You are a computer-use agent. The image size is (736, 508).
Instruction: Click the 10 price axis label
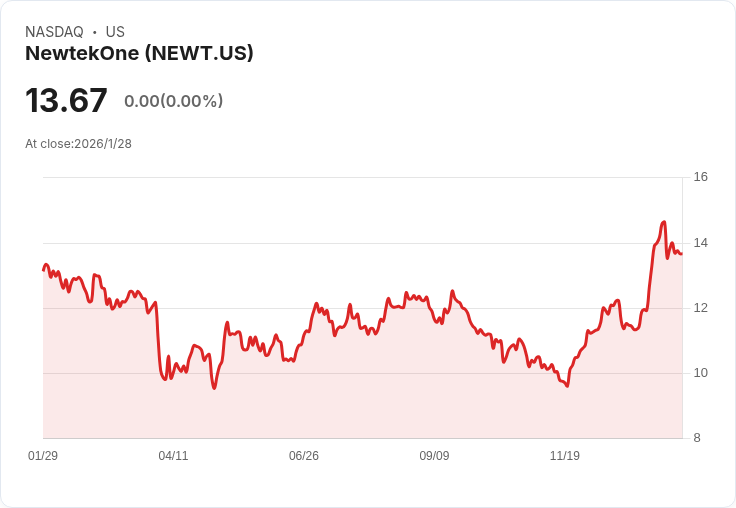click(x=700, y=373)
